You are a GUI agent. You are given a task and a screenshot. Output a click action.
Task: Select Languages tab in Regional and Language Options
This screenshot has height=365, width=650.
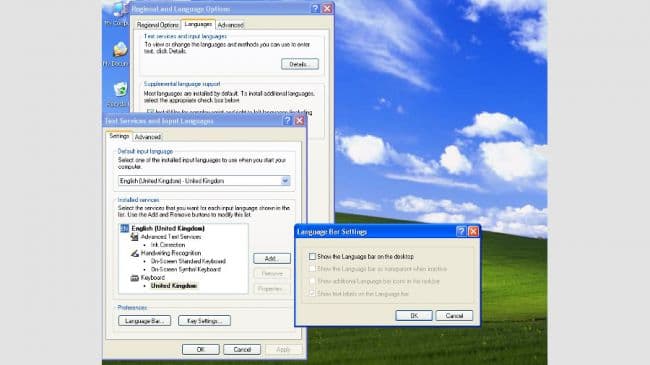pos(198,24)
